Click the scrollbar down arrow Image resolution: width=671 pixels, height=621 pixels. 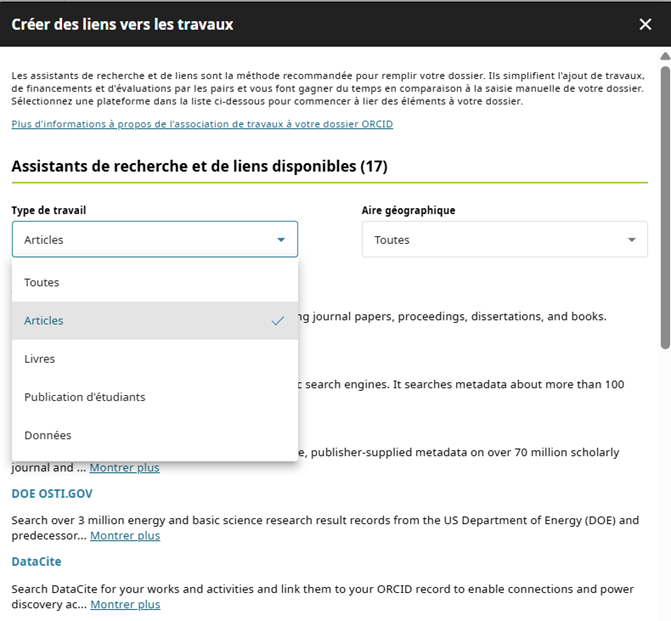click(x=665, y=614)
